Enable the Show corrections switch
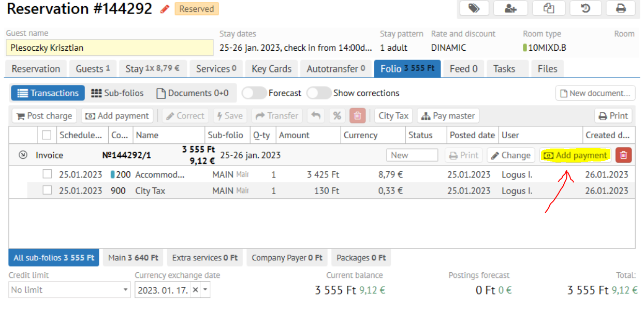 point(318,93)
